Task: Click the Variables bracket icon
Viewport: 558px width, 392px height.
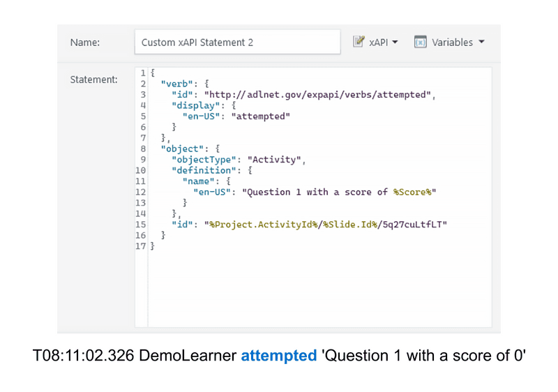Action: coord(420,42)
